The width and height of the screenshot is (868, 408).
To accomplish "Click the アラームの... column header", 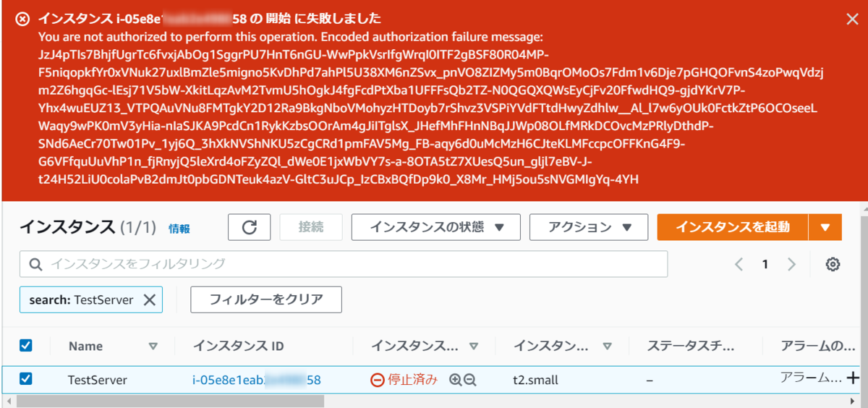I will pos(818,347).
